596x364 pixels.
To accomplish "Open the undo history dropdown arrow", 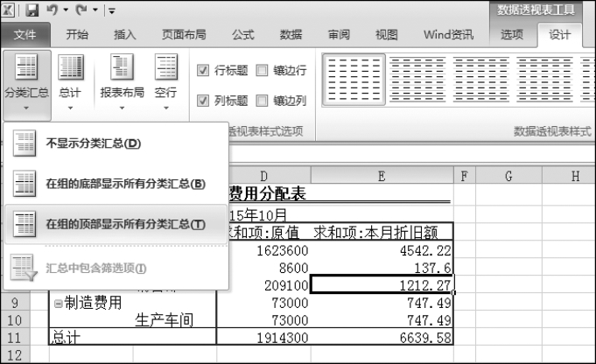I will click(66, 10).
